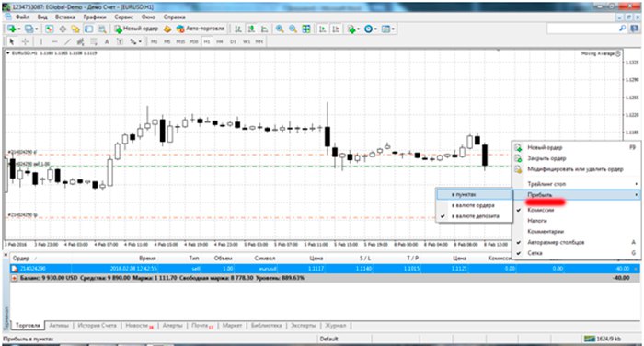644x346 pixels.
Task: Select the D1 timeframe button
Action: [233, 41]
